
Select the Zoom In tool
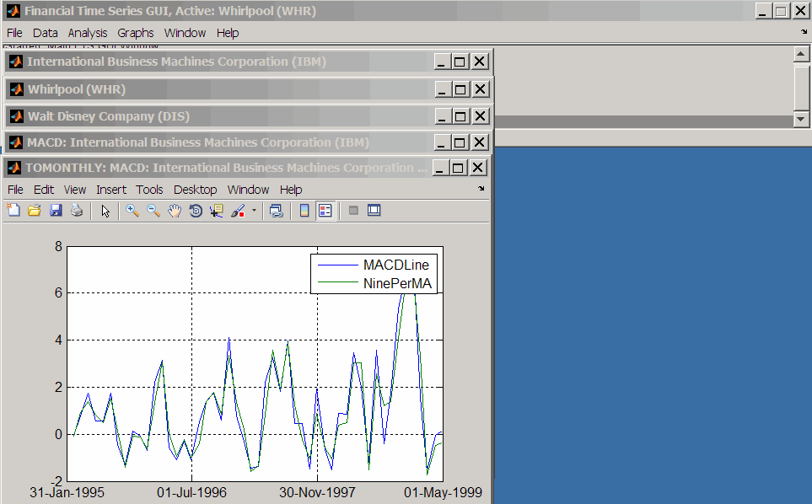click(132, 211)
